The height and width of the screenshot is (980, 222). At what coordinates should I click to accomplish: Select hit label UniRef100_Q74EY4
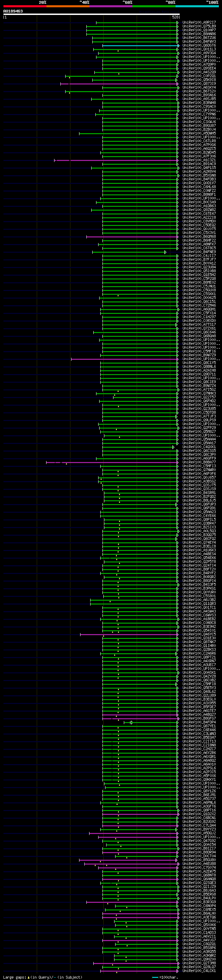(x=199, y=543)
